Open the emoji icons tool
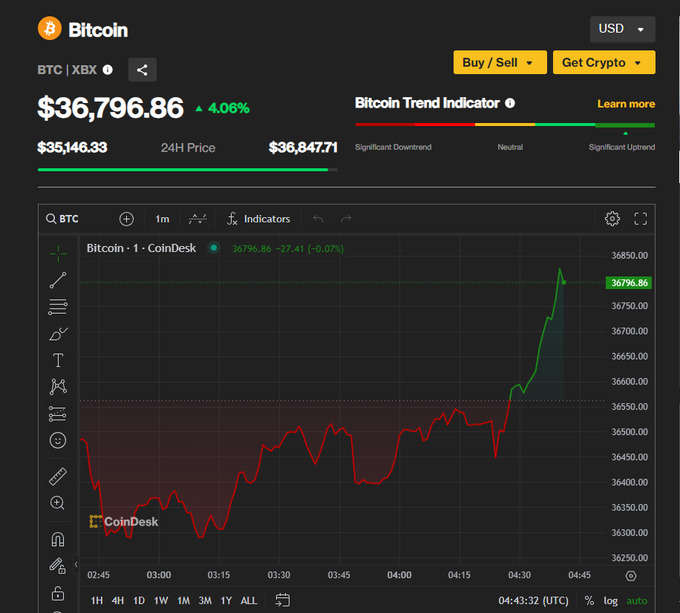 pos(58,440)
